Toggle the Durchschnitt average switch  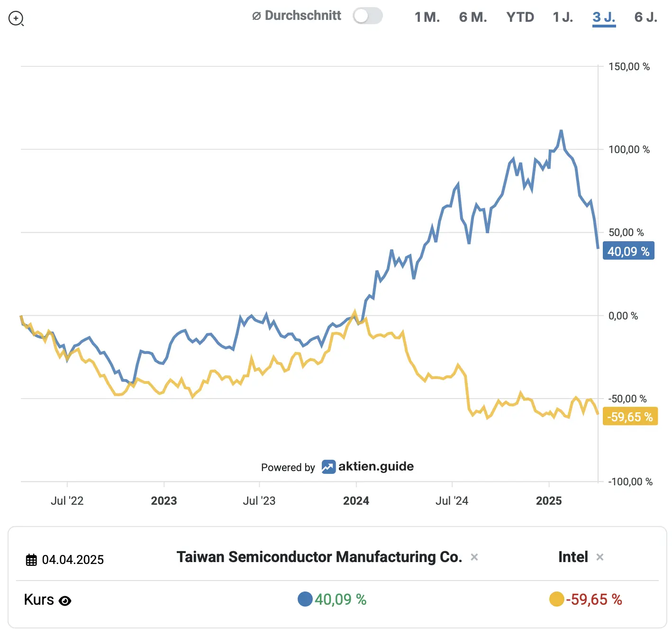point(368,16)
